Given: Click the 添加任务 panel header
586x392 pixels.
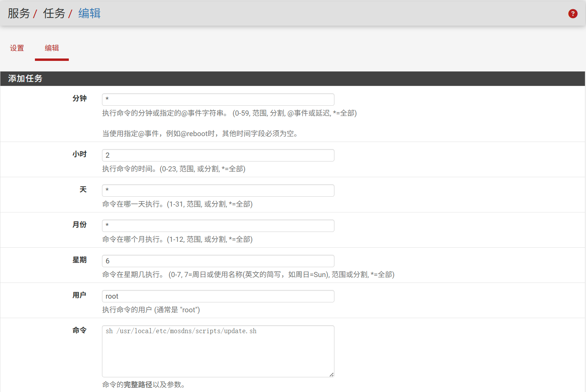Looking at the screenshot, I should click(25, 79).
